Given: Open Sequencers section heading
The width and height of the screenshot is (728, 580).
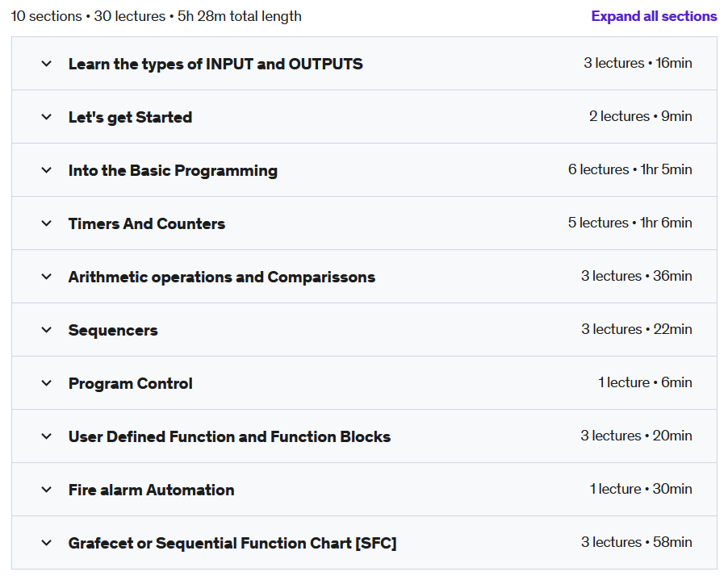Looking at the screenshot, I should (113, 330).
